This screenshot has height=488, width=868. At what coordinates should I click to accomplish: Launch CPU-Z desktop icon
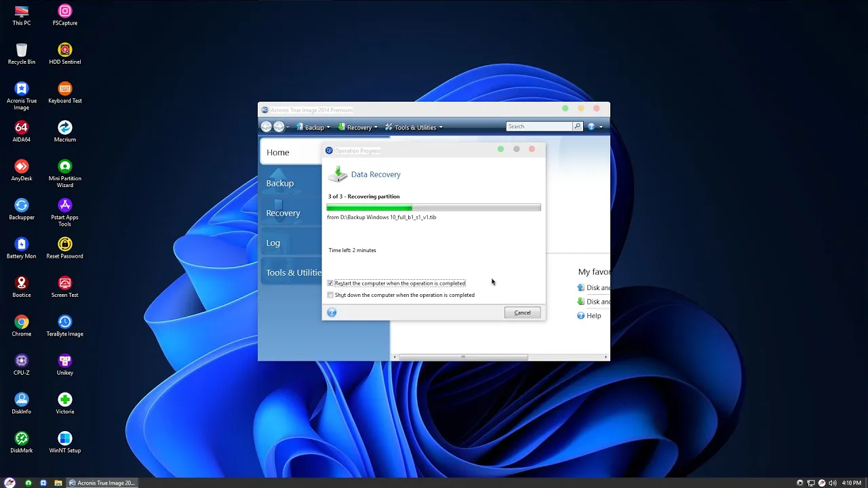(22, 365)
